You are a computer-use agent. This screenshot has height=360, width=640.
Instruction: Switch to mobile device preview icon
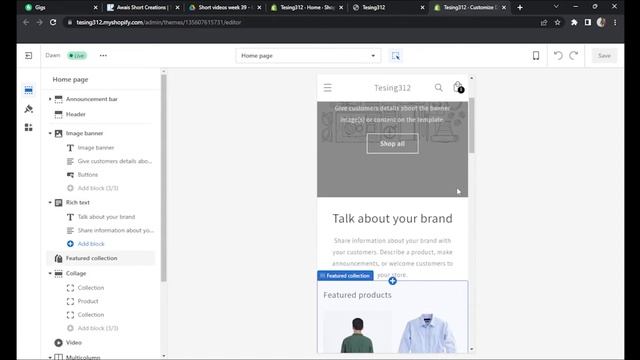pos(536,56)
